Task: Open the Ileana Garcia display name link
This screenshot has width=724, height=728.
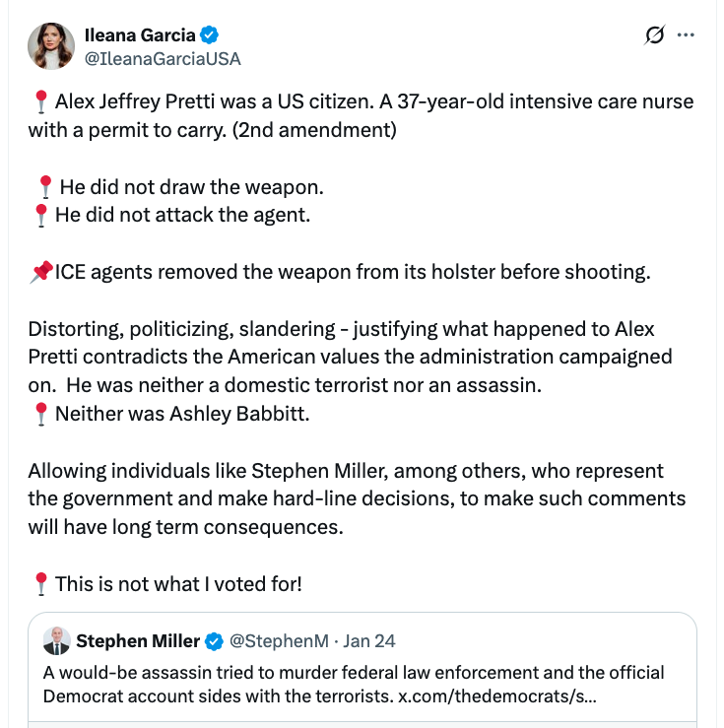Action: pyautogui.click(x=140, y=34)
